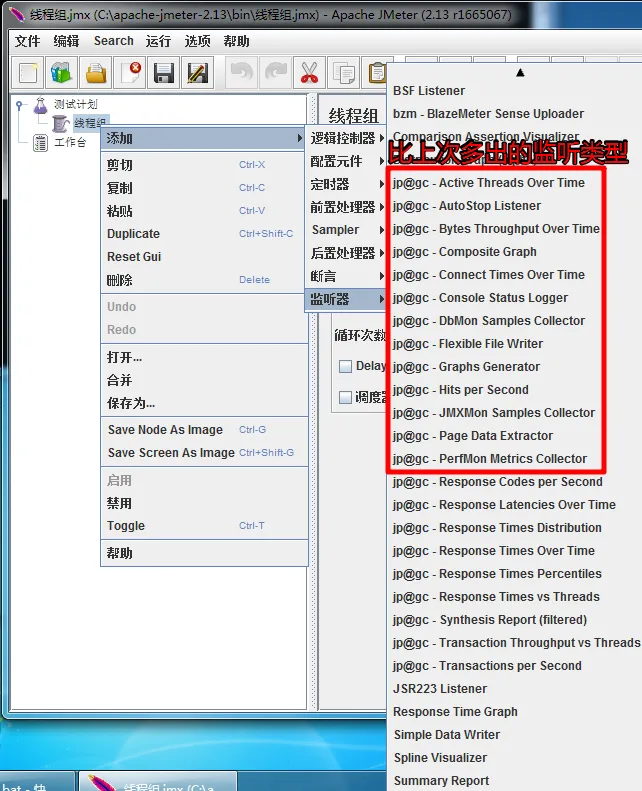Expand the 逻辑控制器 submenu
The height and width of the screenshot is (791, 642).
click(x=347, y=138)
